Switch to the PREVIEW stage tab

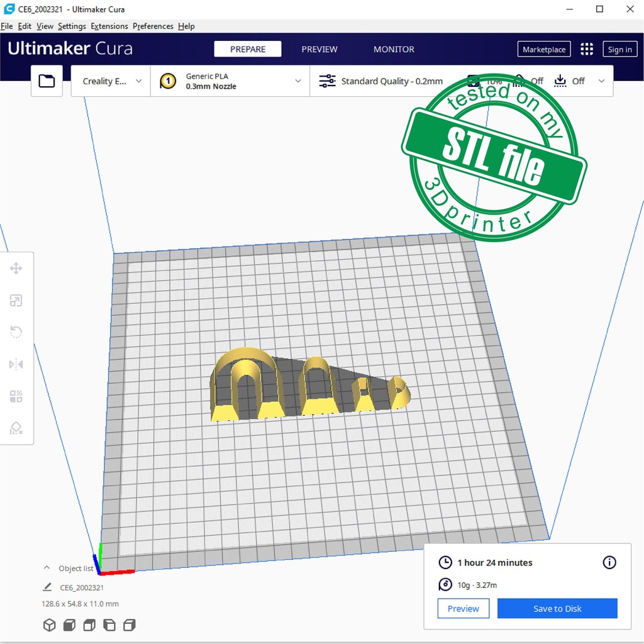click(x=319, y=49)
